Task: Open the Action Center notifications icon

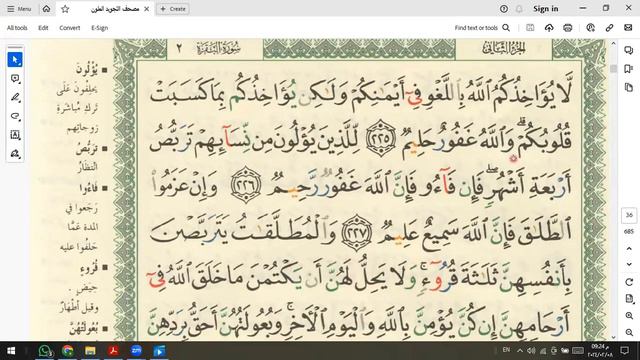Action: pyautogui.click(x=624, y=350)
